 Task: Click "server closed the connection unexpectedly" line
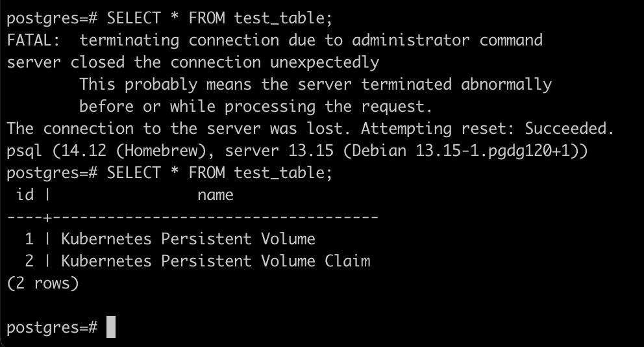coord(193,62)
